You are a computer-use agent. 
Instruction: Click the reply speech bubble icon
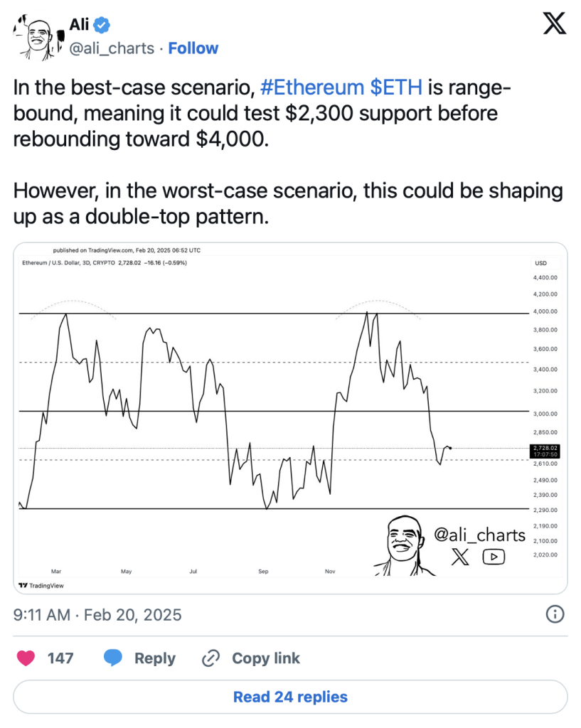[113, 658]
